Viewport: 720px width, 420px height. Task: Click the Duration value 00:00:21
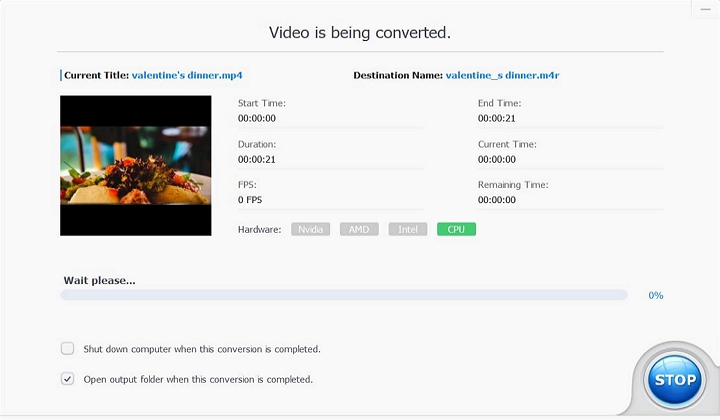tap(257, 159)
